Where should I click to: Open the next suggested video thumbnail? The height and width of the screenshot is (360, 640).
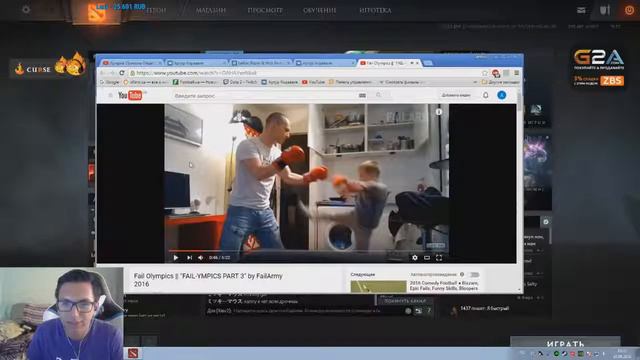click(x=378, y=286)
